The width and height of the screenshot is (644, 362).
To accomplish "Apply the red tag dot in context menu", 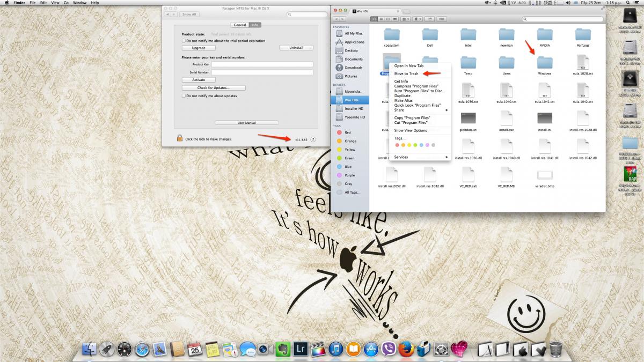I will tap(397, 145).
